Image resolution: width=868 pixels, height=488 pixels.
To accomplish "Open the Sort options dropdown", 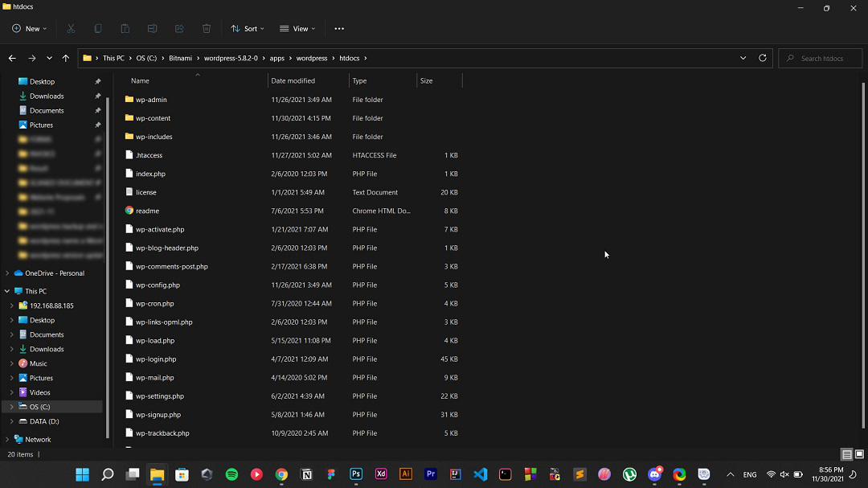I will 248,29.
